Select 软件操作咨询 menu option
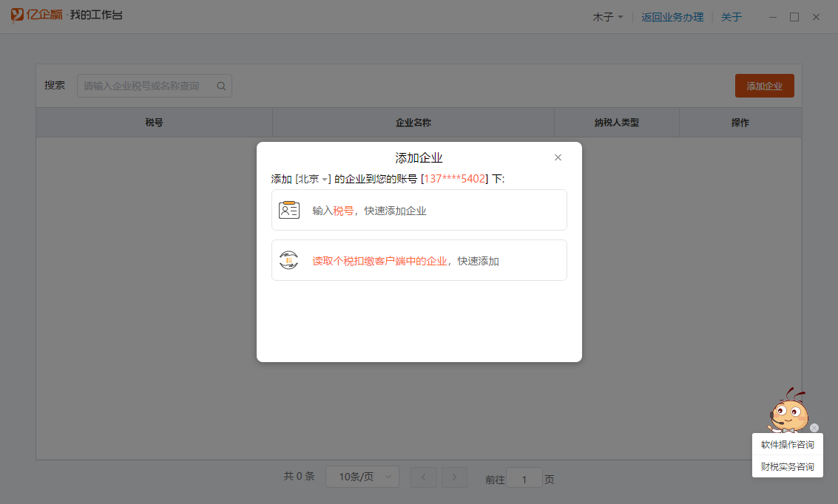 (787, 445)
